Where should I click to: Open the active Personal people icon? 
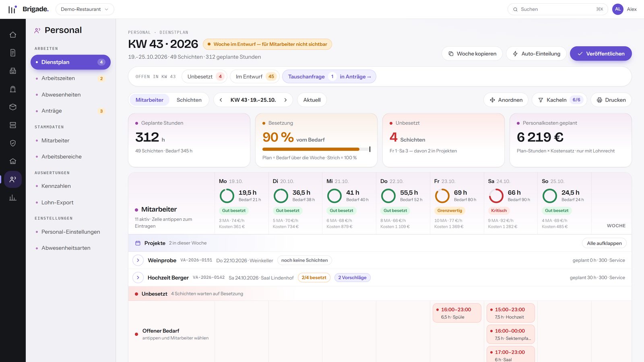point(13,179)
